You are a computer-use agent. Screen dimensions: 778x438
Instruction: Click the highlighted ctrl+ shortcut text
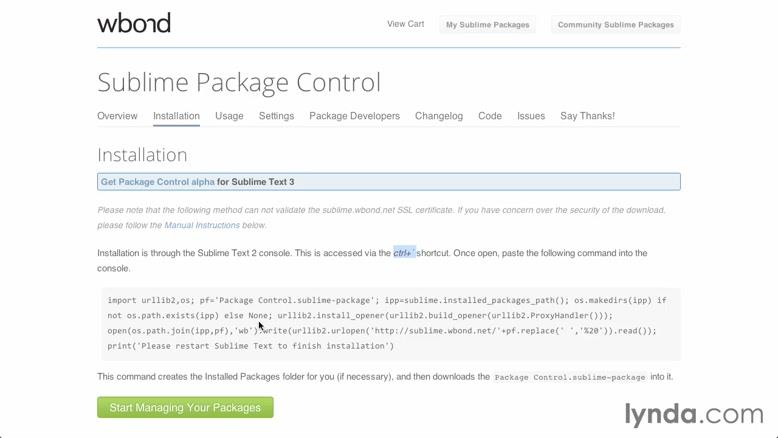(403, 253)
